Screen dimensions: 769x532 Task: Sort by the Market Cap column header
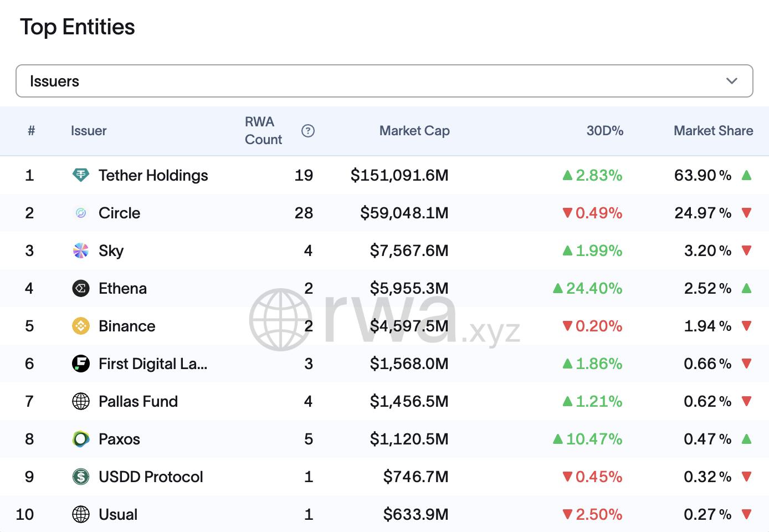pyautogui.click(x=414, y=131)
